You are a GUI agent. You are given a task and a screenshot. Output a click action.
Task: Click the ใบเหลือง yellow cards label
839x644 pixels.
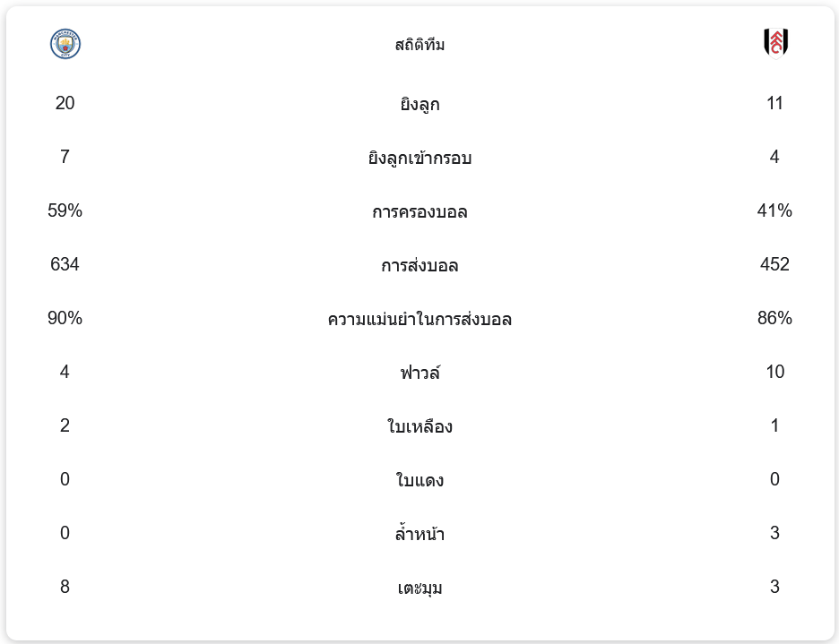pos(419,427)
